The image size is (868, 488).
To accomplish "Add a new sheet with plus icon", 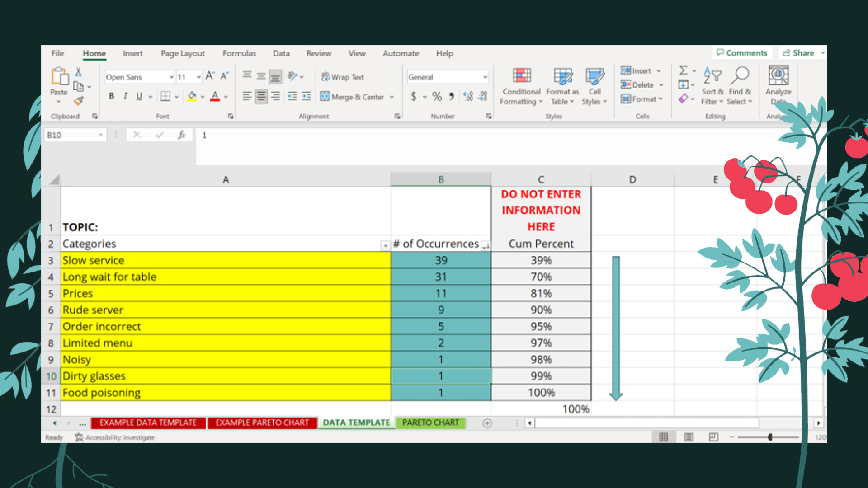I will 487,423.
